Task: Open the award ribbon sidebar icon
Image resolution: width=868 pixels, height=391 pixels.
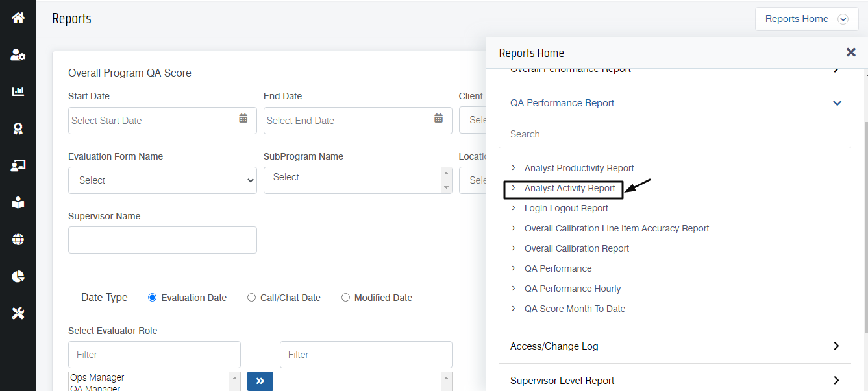Action: 18,128
